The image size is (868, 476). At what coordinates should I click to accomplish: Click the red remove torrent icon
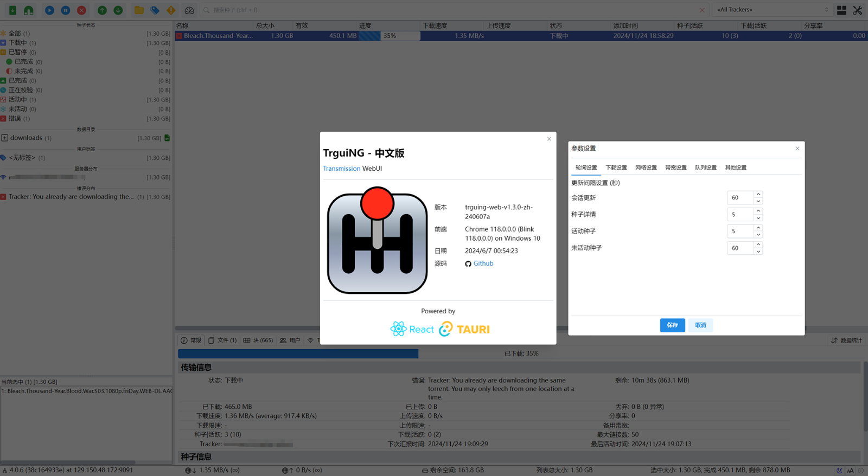point(81,10)
